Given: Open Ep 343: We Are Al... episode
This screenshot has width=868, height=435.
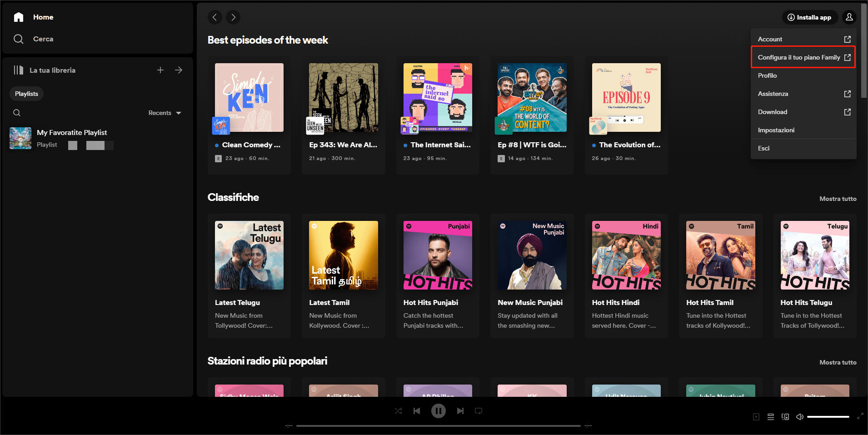Looking at the screenshot, I should coord(344,115).
